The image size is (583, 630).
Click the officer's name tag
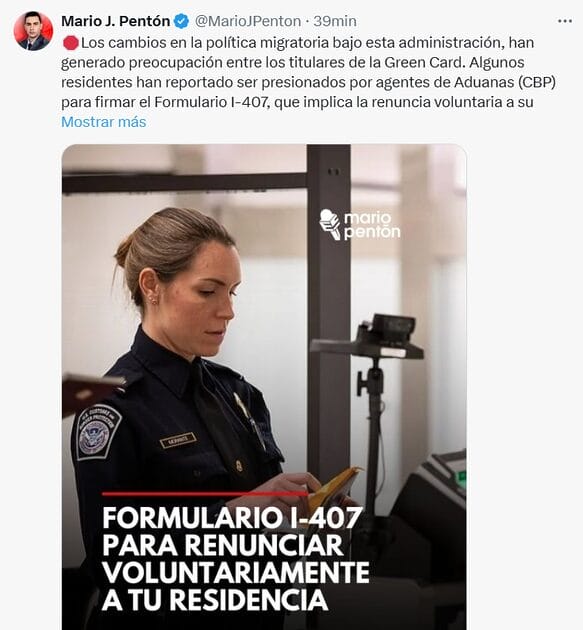(x=178, y=440)
